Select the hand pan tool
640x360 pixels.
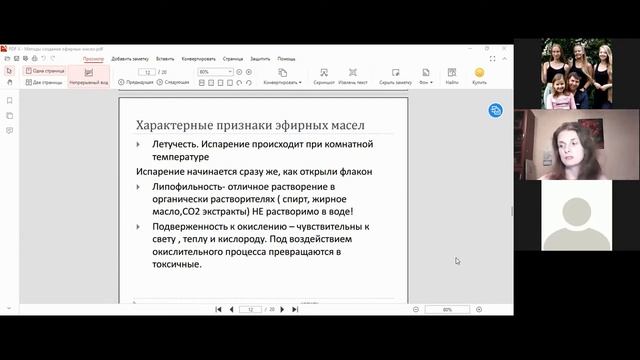pos(10,82)
